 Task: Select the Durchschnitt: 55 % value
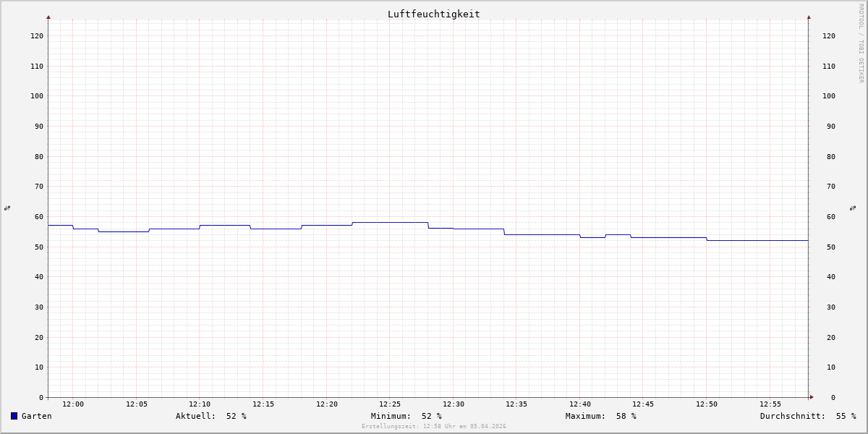tap(808, 416)
